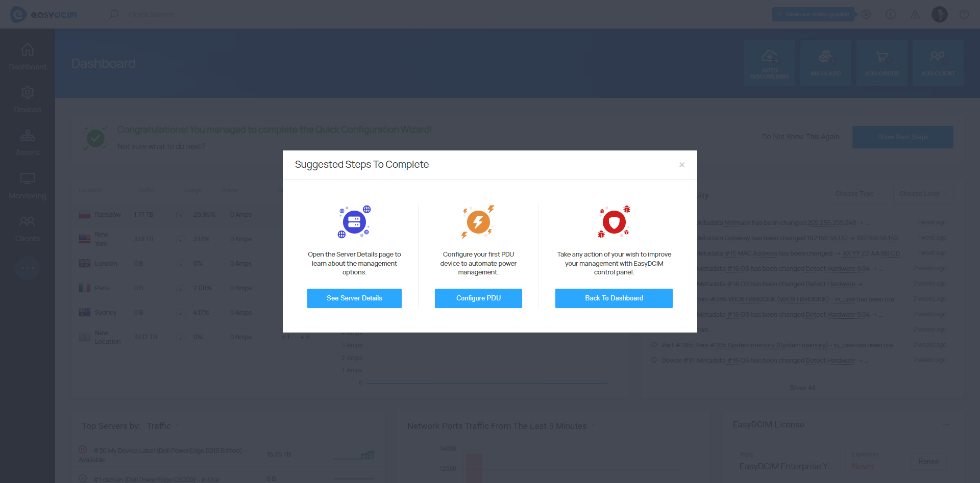Open View our video guides link

[814, 14]
